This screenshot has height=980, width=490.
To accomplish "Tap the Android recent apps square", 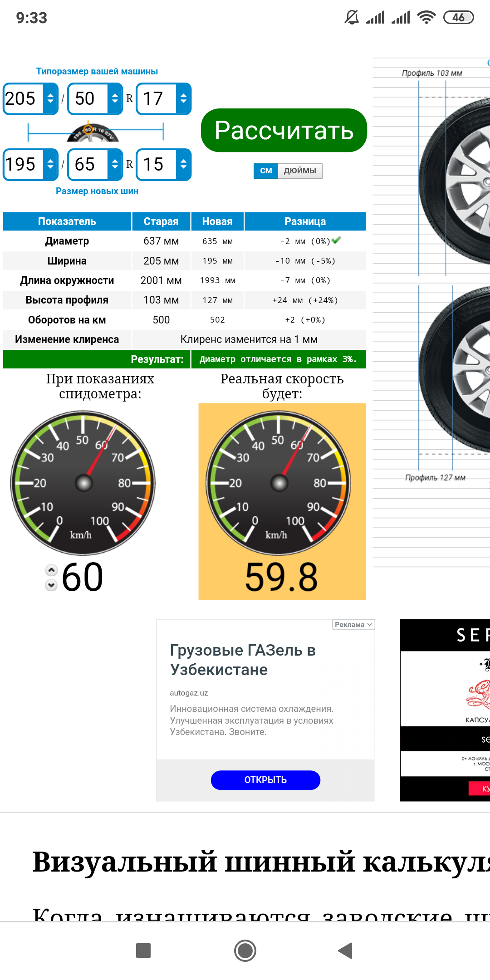I will click(143, 951).
